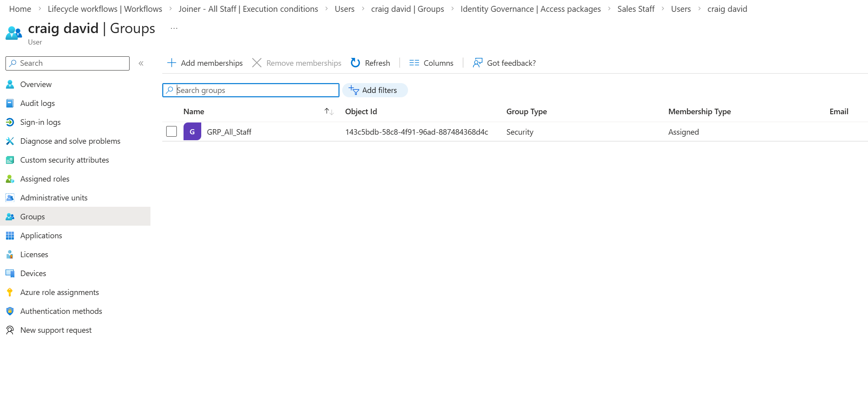Click the Add memberships plus icon
Viewport: 868px width, 408px height.
171,63
